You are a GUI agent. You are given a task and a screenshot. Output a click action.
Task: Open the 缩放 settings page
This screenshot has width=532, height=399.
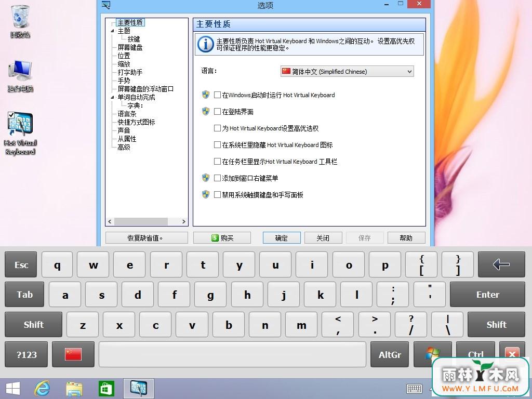tap(124, 64)
